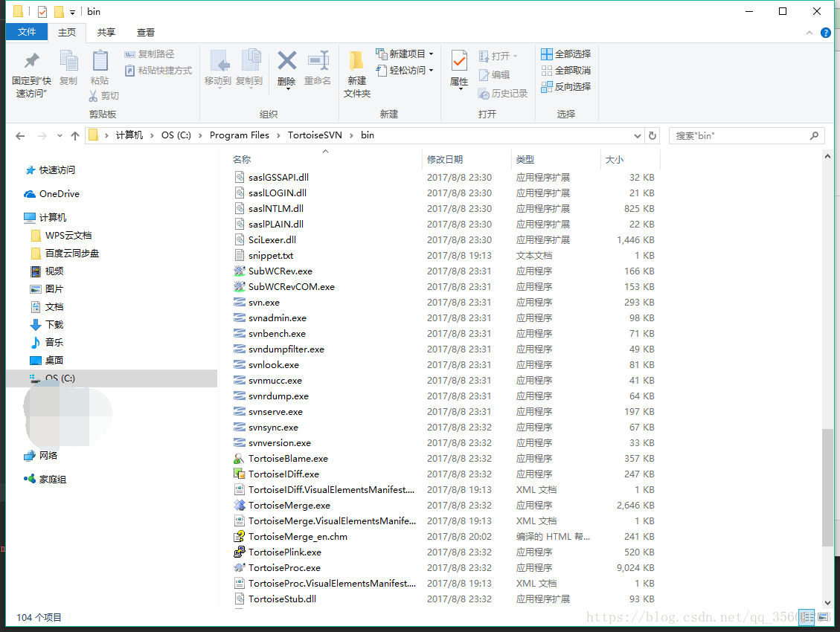840x632 pixels.
Task: Select OneDrive in the sidebar
Action: (x=51, y=194)
